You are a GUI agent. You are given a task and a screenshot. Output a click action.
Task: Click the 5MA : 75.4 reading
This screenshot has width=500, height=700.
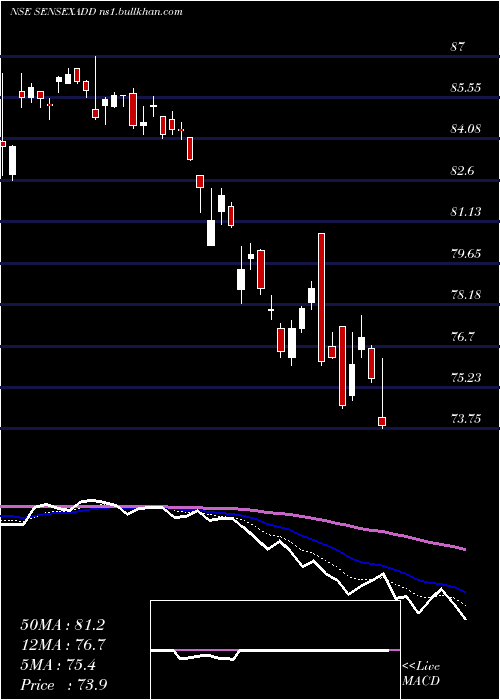click(58, 665)
